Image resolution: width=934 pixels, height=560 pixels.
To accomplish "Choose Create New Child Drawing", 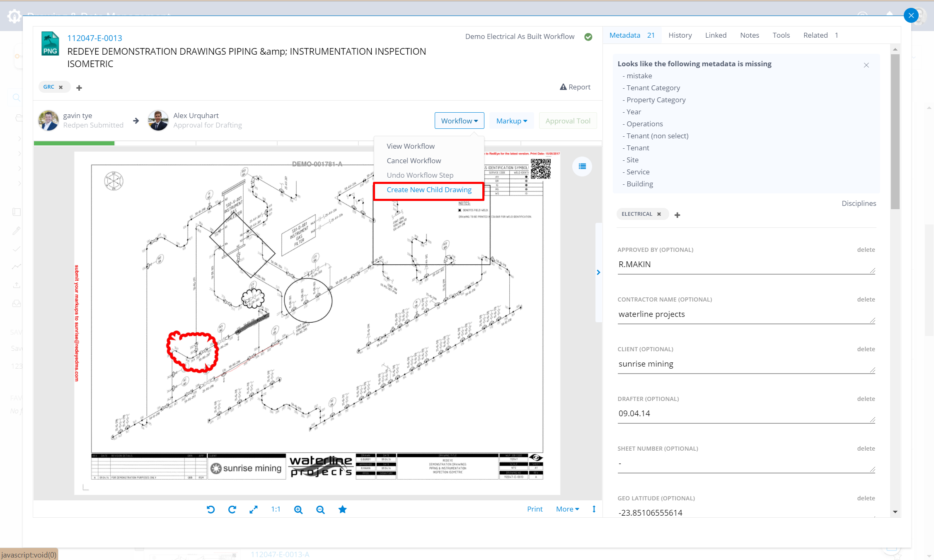I will click(x=429, y=190).
